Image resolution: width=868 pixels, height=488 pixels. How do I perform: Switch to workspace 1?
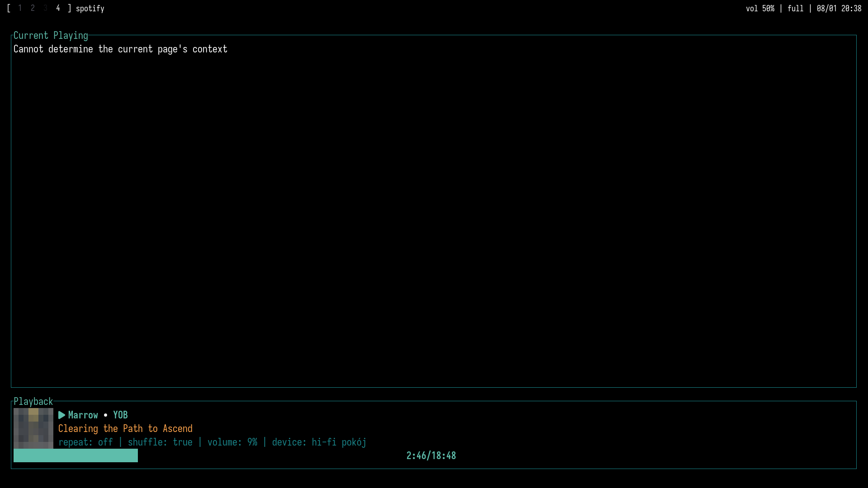point(20,8)
